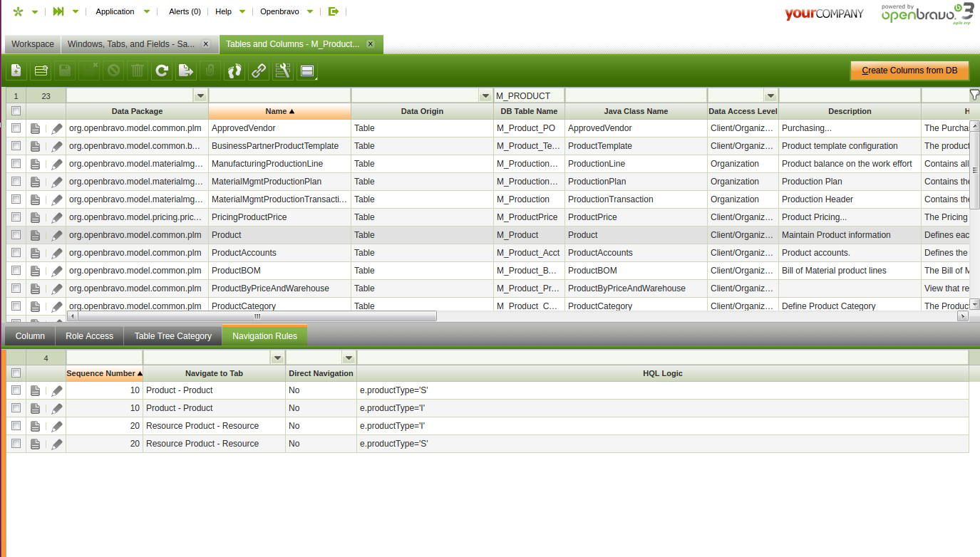The width and height of the screenshot is (980, 557).
Task: Click the green logout icon
Action: point(334,11)
